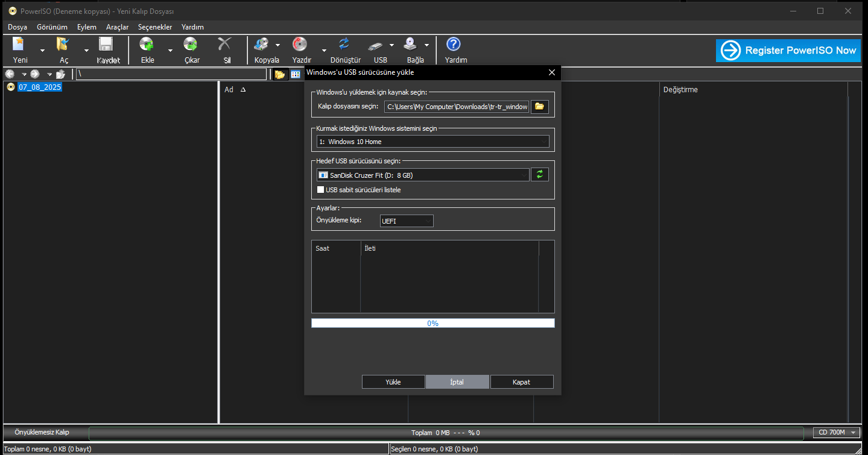Open the CD 700M media size dropdown
The width and height of the screenshot is (868, 455).
(838, 432)
